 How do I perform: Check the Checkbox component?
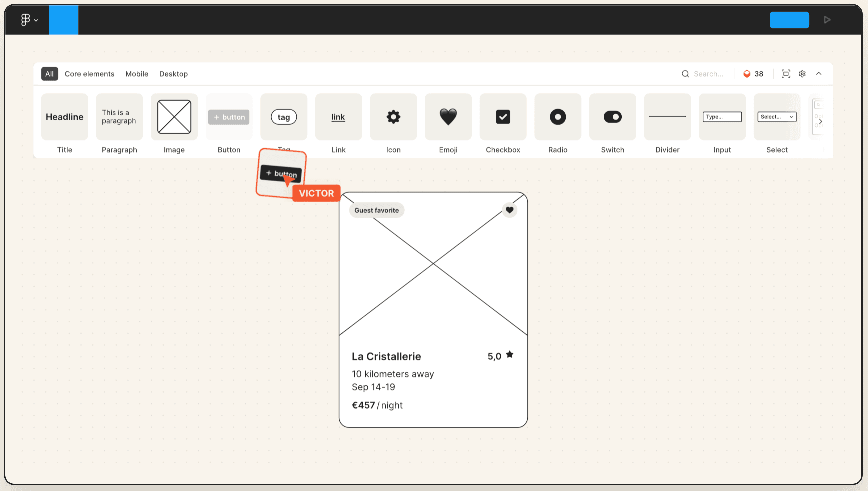503,117
